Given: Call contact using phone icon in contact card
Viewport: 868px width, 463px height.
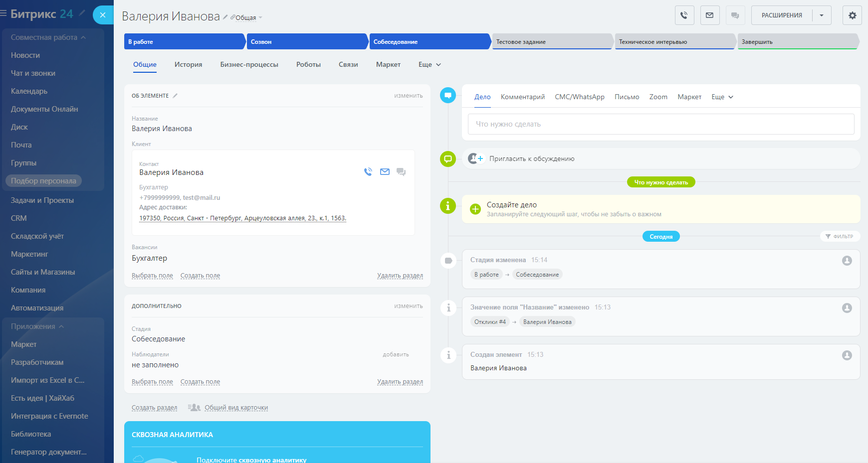Looking at the screenshot, I should tap(368, 172).
